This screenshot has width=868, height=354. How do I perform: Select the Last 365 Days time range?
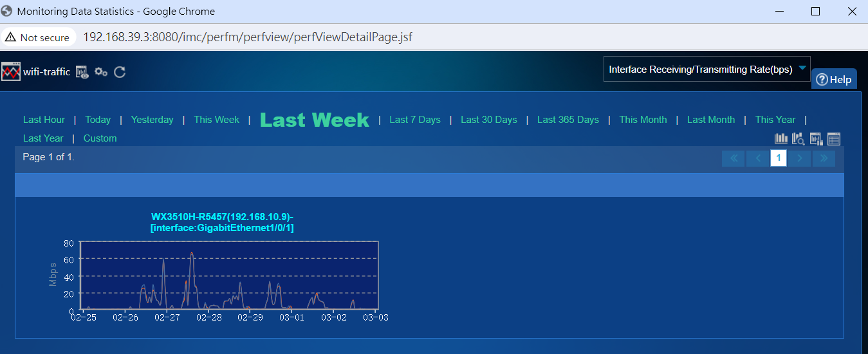click(x=568, y=120)
